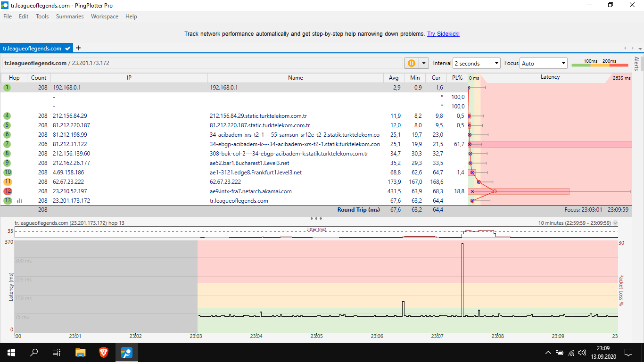644x362 pixels.
Task: Toggle the timeline graph icon on hop 13
Action: [20, 201]
